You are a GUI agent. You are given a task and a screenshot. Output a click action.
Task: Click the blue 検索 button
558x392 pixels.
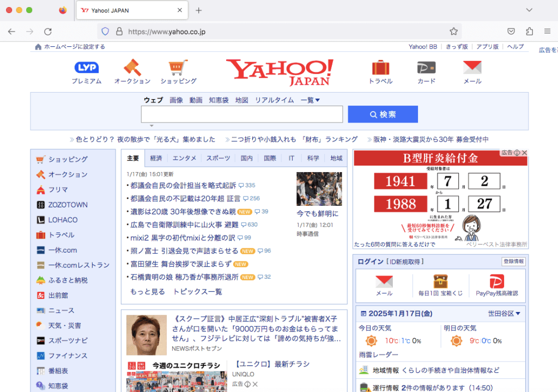(x=383, y=114)
